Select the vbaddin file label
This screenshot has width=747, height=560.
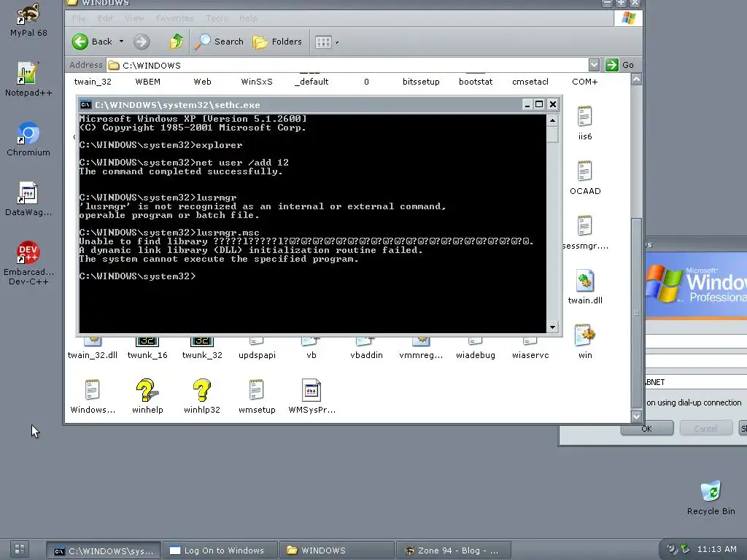366,355
